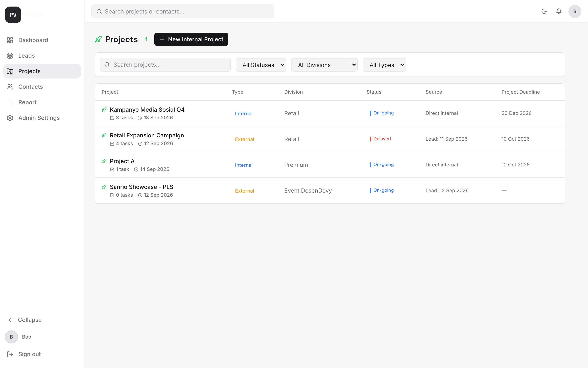Click On-going status for Kampanye Media Sosial Q4
This screenshot has width=588, height=368.
click(382, 113)
